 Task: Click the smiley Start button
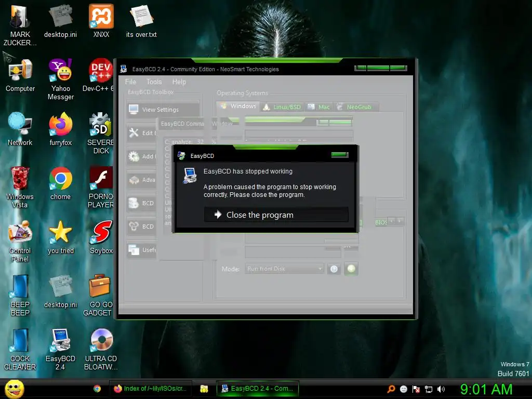[x=14, y=389]
